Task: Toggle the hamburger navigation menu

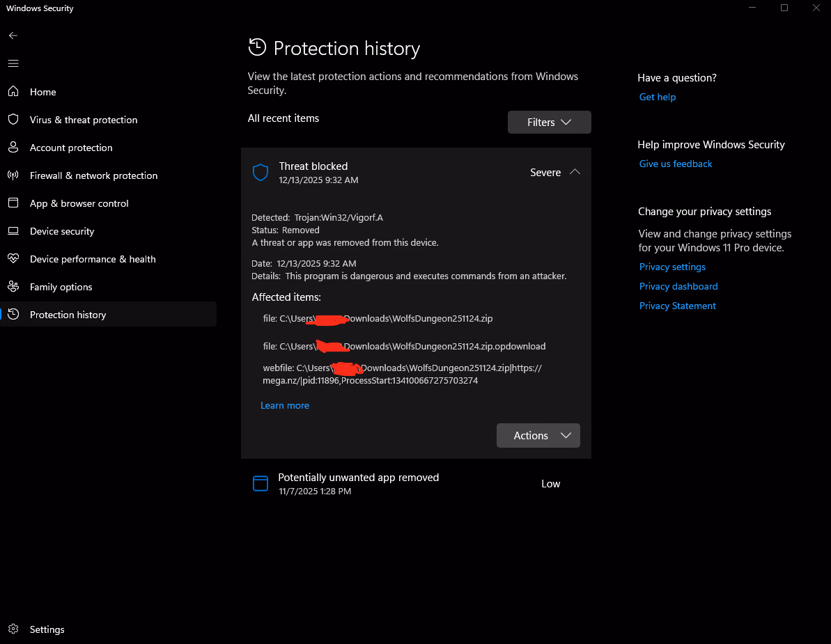Action: coord(13,63)
